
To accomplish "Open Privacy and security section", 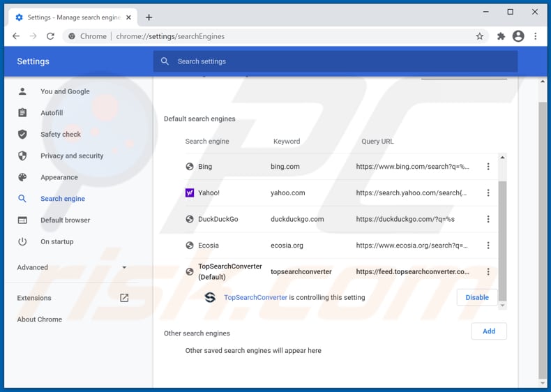I will tap(72, 156).
